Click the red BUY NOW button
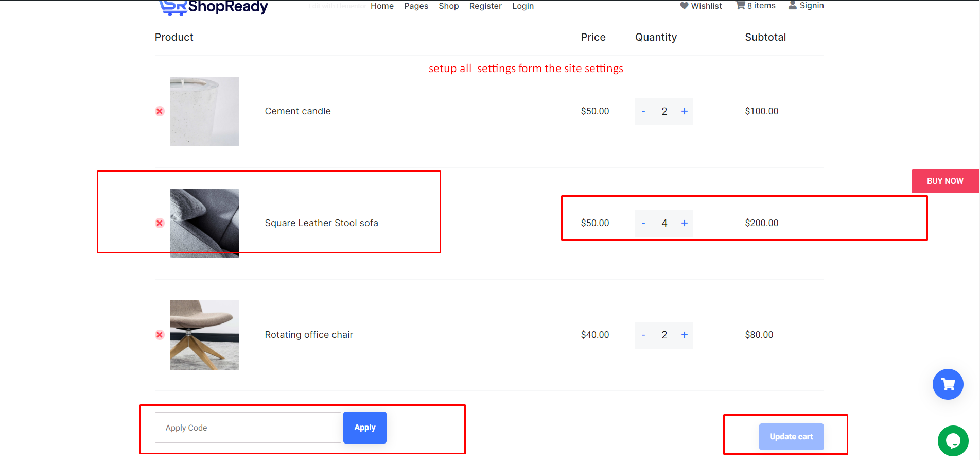 click(x=944, y=181)
